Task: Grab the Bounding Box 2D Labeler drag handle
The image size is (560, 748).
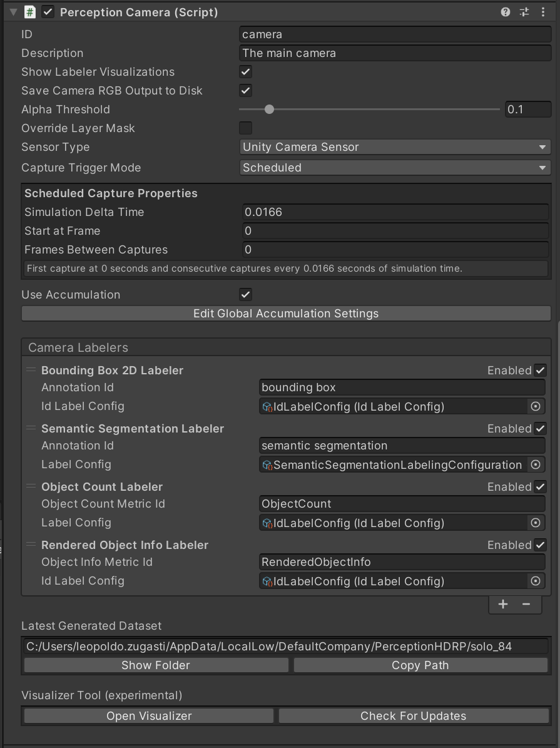Action: tap(31, 371)
